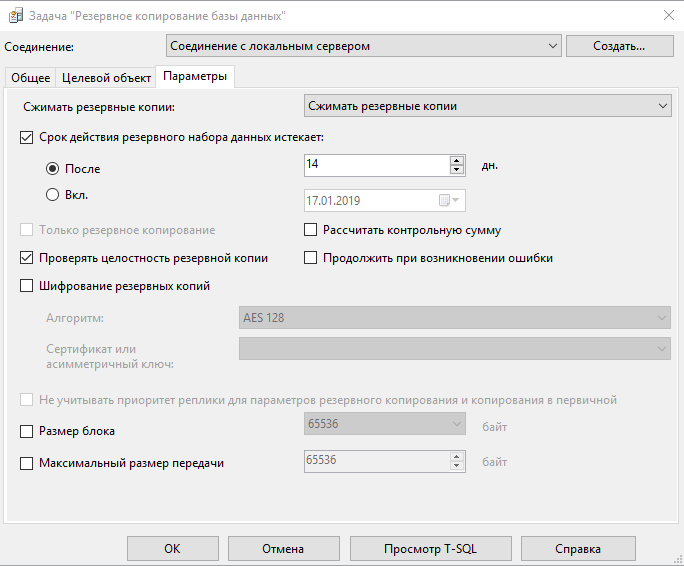Enable 'Рассчитать контрольную сумму' checkbox
Image resolution: width=684 pixels, height=566 pixels.
(310, 230)
